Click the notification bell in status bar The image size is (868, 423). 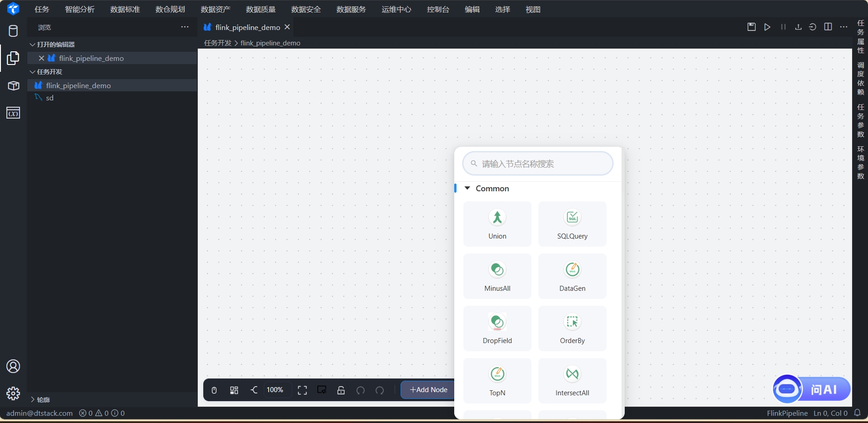pos(858,413)
